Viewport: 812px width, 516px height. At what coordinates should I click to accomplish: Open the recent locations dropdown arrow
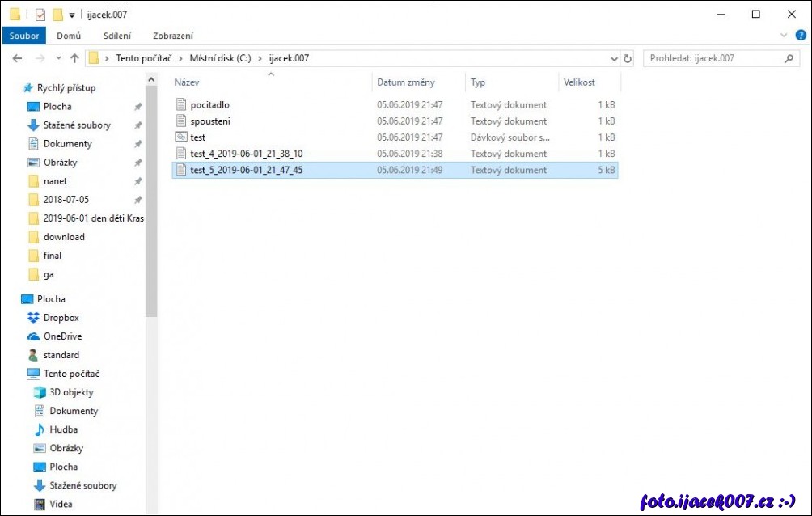point(58,58)
